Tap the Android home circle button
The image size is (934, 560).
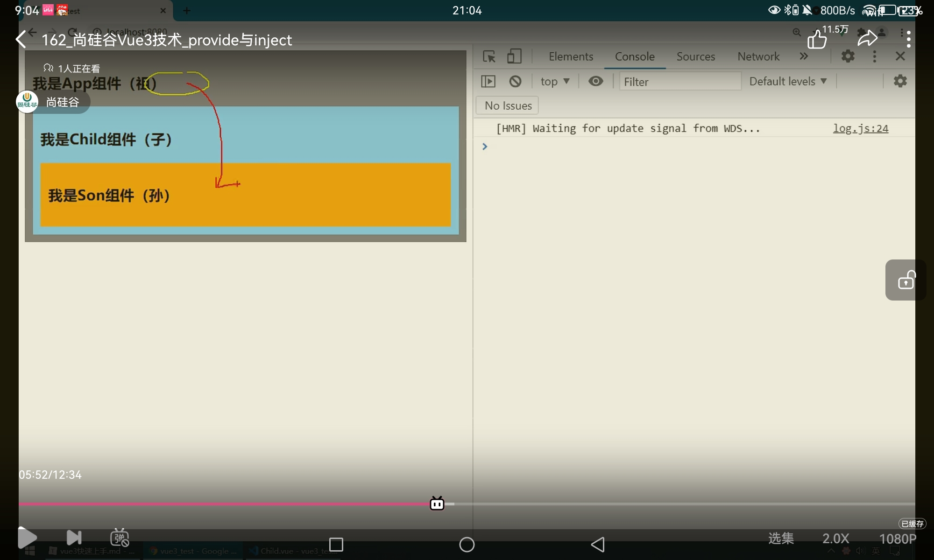point(467,544)
